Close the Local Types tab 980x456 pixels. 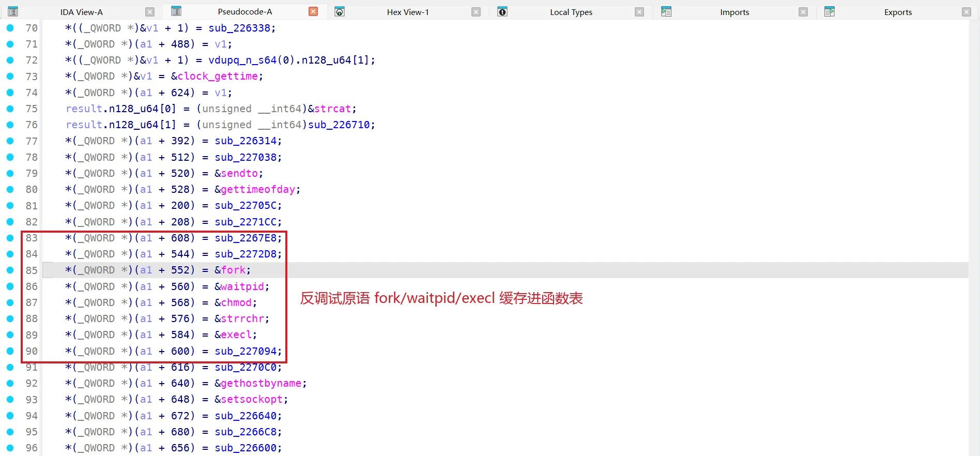(639, 12)
